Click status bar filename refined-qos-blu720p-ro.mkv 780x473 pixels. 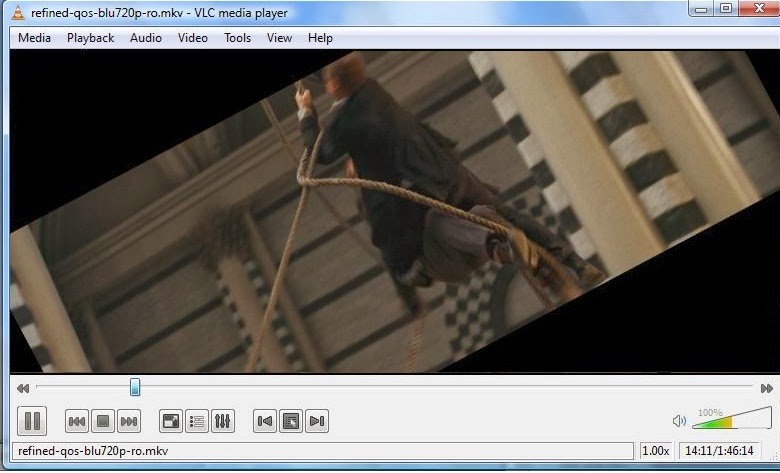(93, 451)
